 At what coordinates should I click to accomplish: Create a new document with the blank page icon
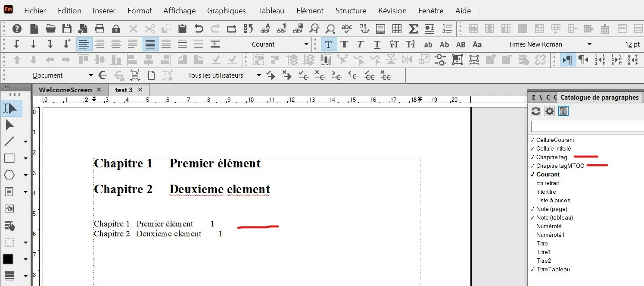[x=34, y=29]
